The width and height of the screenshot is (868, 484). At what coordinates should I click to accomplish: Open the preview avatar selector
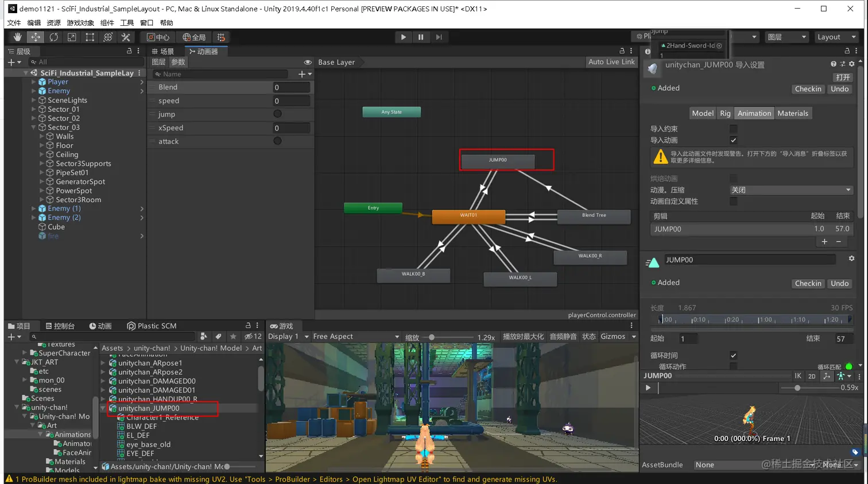click(843, 376)
